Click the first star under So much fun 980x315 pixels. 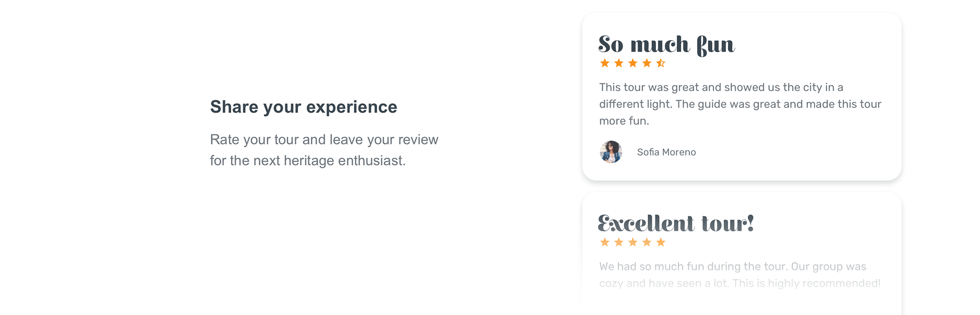pyautogui.click(x=605, y=63)
